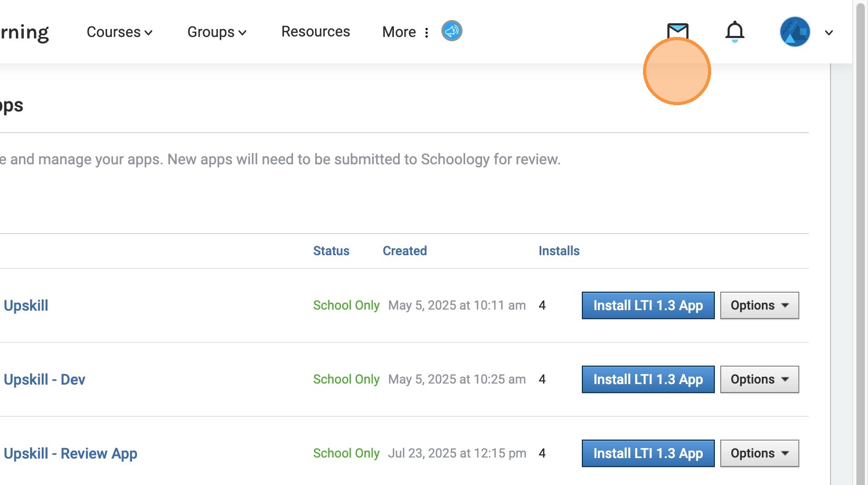
Task: Open the More navigation menu
Action: [x=405, y=32]
